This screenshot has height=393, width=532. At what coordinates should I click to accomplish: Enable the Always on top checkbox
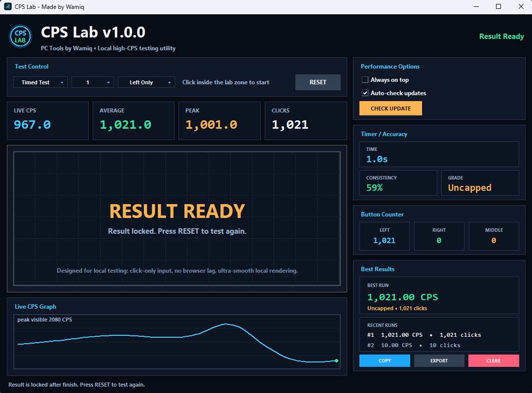click(x=365, y=80)
